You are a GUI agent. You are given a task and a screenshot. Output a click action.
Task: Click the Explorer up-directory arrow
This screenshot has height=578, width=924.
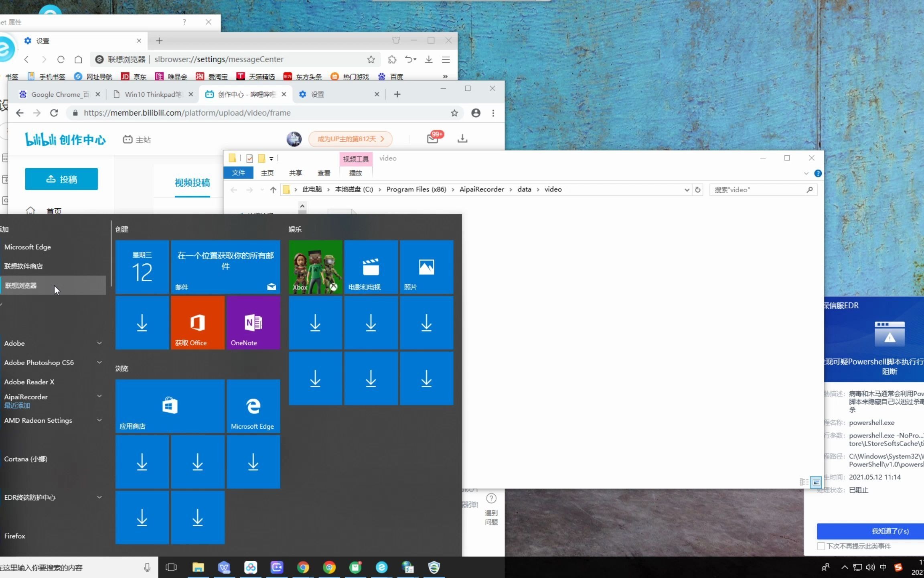tap(273, 189)
